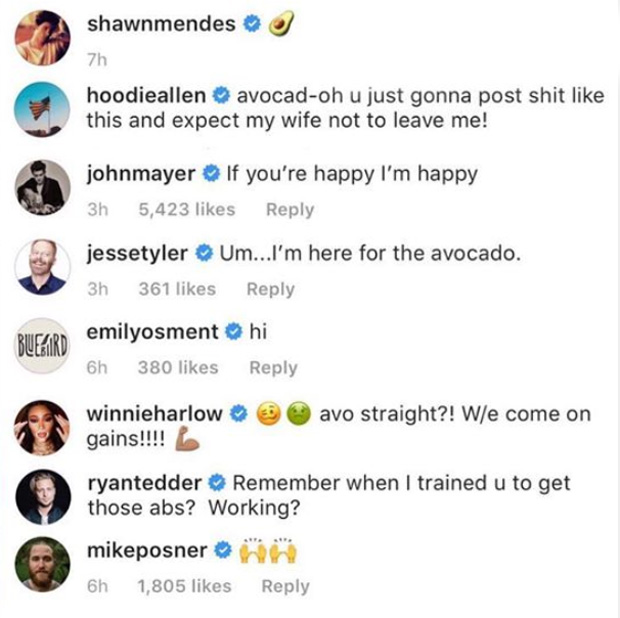The height and width of the screenshot is (618, 620).
Task: Open jessetyler's profile avatar
Action: [x=43, y=266]
